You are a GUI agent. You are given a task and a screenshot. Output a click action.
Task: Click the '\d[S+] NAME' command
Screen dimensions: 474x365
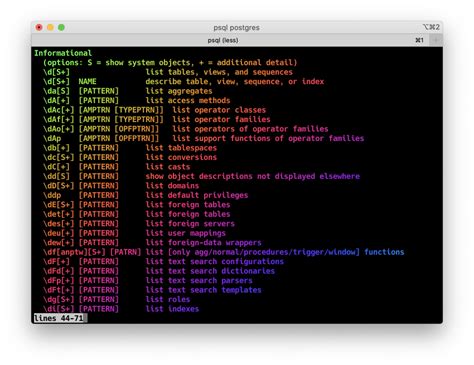pyautogui.click(x=70, y=81)
